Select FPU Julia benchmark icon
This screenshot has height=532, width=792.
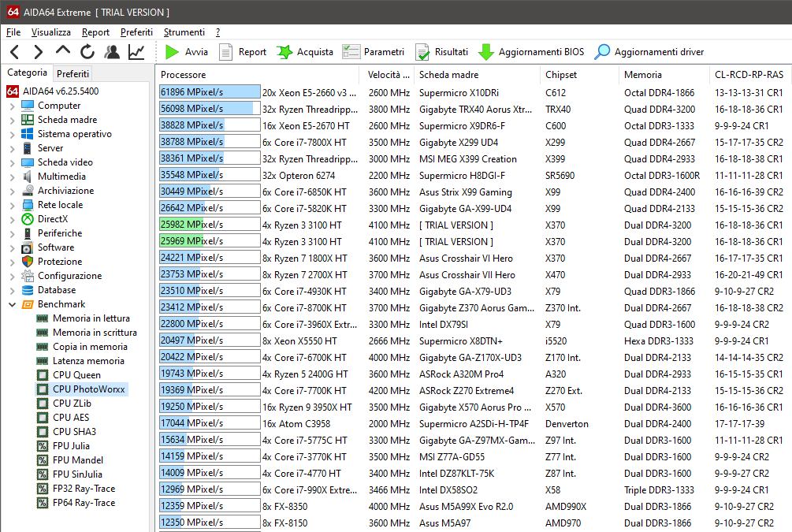43,445
